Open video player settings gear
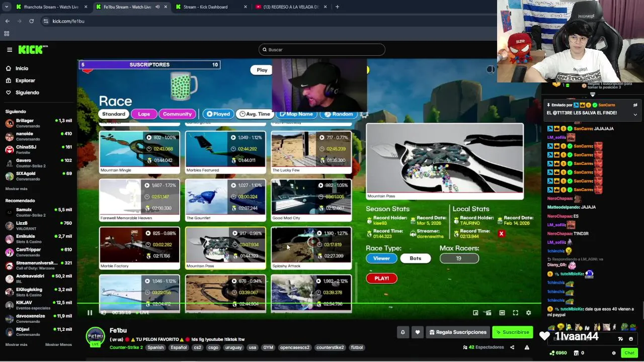The height and width of the screenshot is (362, 644). pyautogui.click(x=528, y=313)
